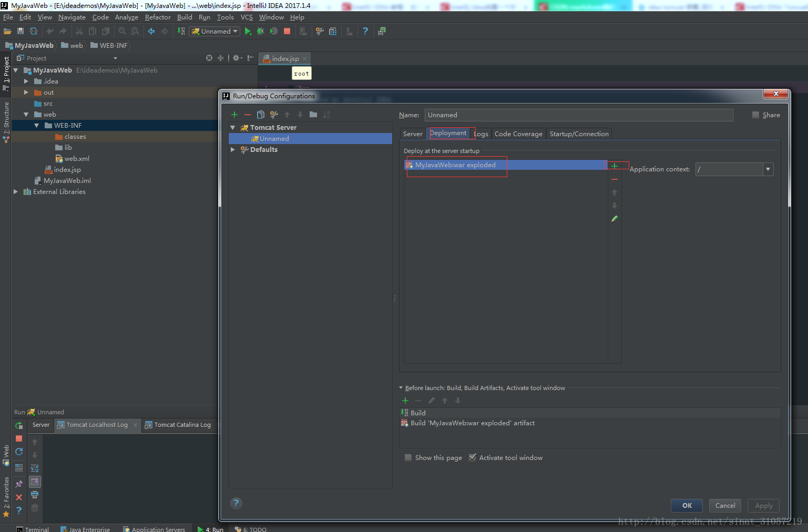The image size is (808, 532).
Task: Open the Terminal tool window
Action: [x=33, y=529]
